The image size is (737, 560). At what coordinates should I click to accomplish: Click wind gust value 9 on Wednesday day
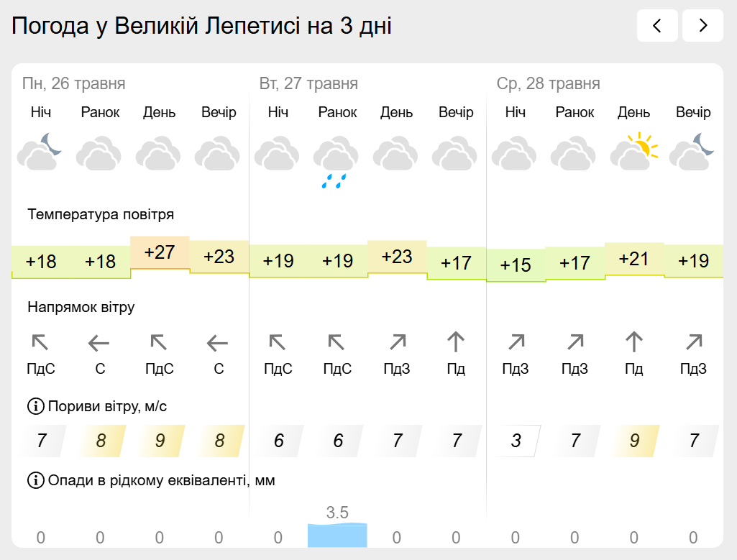pos(634,441)
